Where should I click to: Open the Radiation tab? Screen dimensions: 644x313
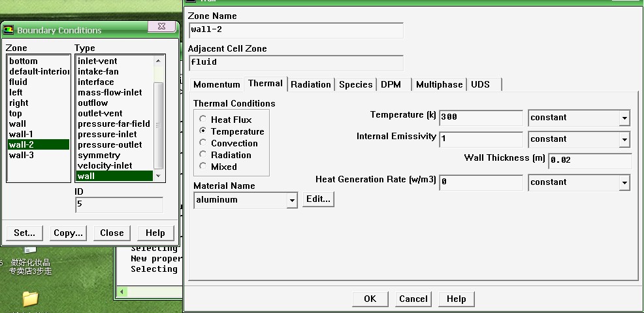[311, 84]
